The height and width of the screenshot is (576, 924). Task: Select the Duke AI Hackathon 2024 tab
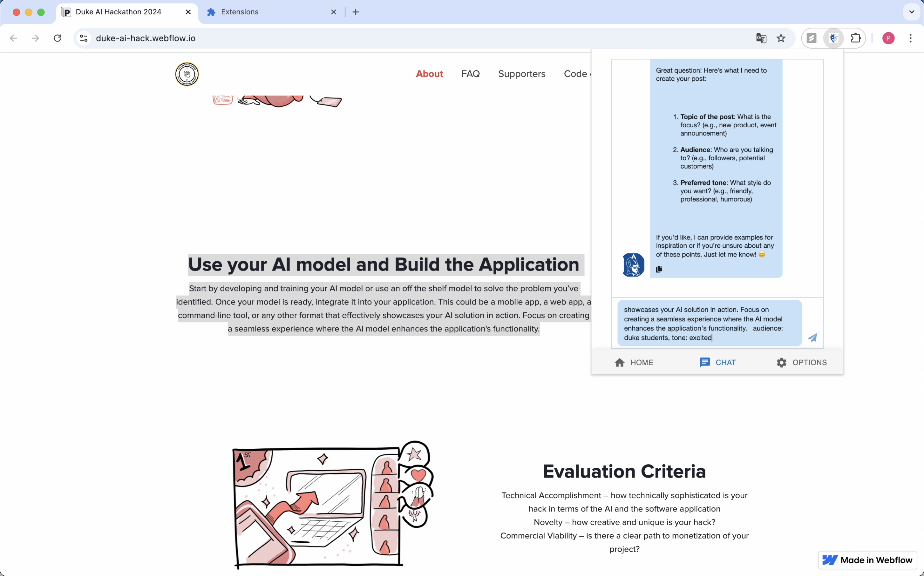click(118, 12)
